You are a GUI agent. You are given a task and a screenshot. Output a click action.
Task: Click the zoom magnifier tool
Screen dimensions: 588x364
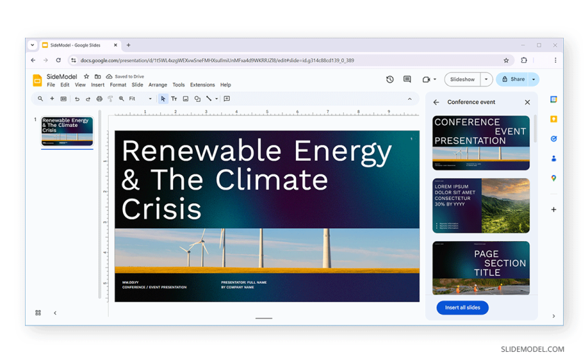[122, 99]
